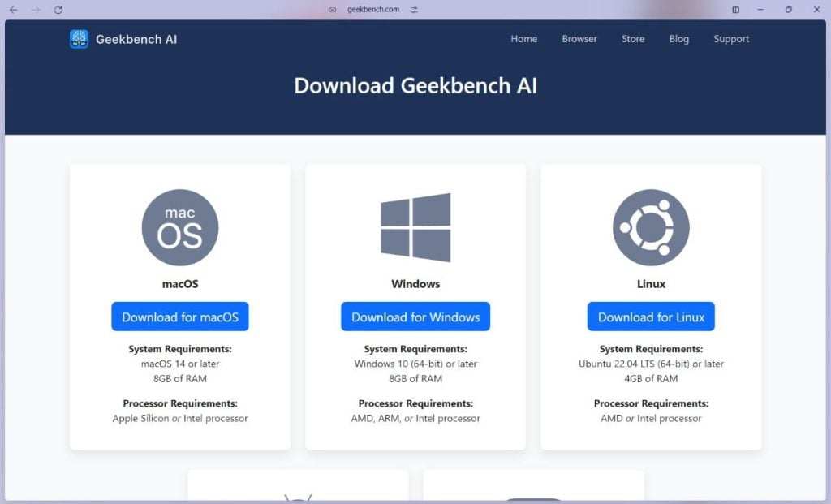Click the Geekbench AI brain logo icon

pos(79,39)
